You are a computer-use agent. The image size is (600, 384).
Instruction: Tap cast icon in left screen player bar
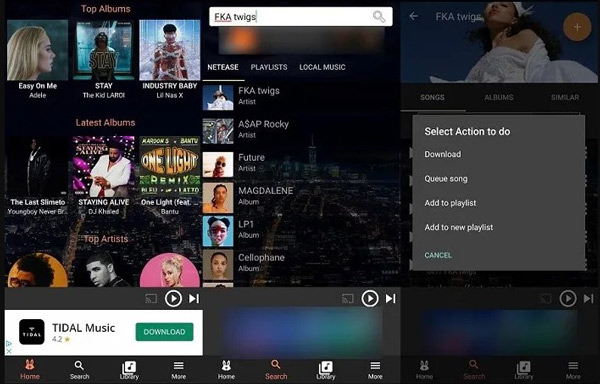pyautogui.click(x=151, y=298)
